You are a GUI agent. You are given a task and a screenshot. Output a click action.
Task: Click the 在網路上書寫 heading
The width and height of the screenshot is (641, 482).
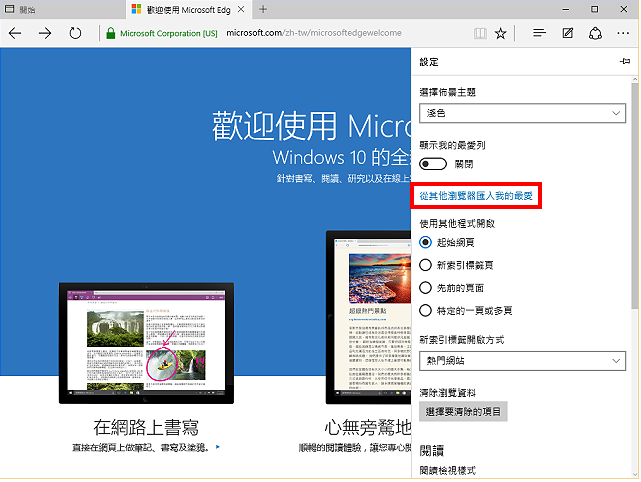pos(146,428)
